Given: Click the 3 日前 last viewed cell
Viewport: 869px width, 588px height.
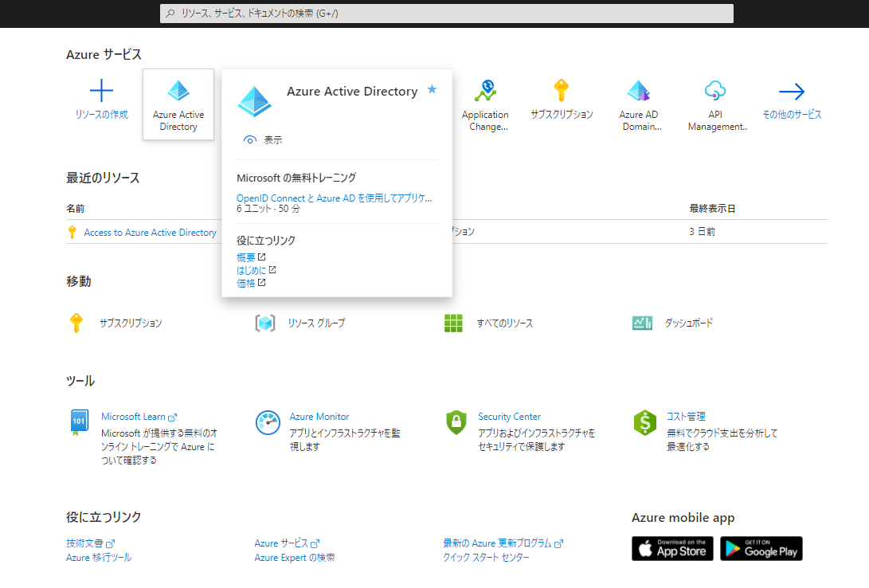Looking at the screenshot, I should tap(703, 232).
